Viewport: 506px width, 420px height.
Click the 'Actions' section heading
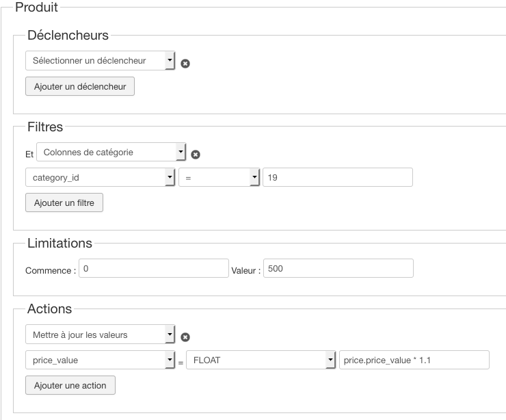(x=50, y=309)
